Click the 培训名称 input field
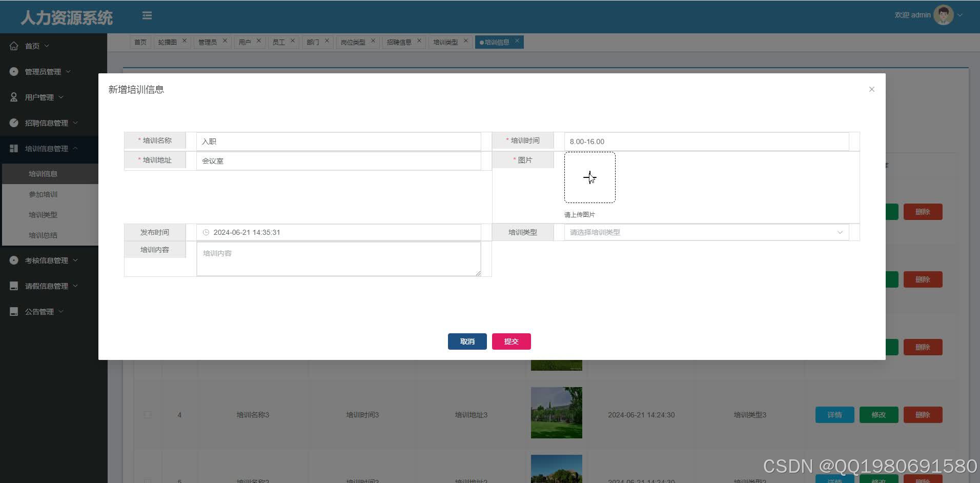The height and width of the screenshot is (483, 980). [x=339, y=142]
